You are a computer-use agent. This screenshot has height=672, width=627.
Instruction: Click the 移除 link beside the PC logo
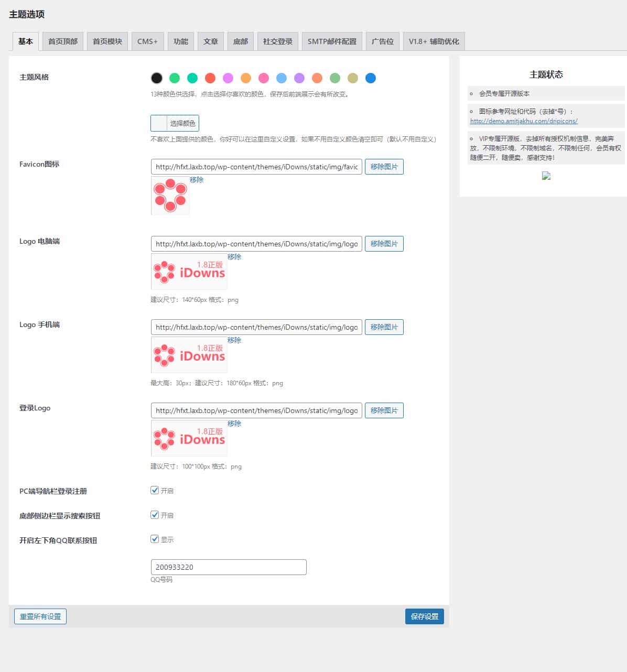click(x=234, y=257)
